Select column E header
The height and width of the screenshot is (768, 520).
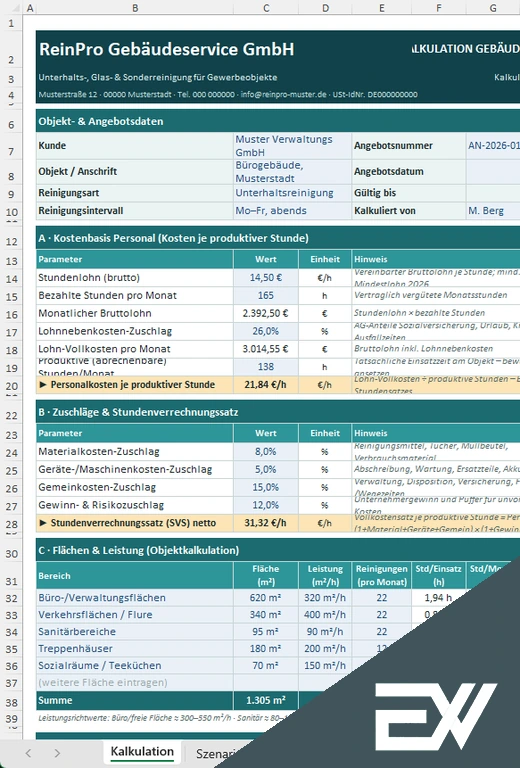(x=381, y=8)
